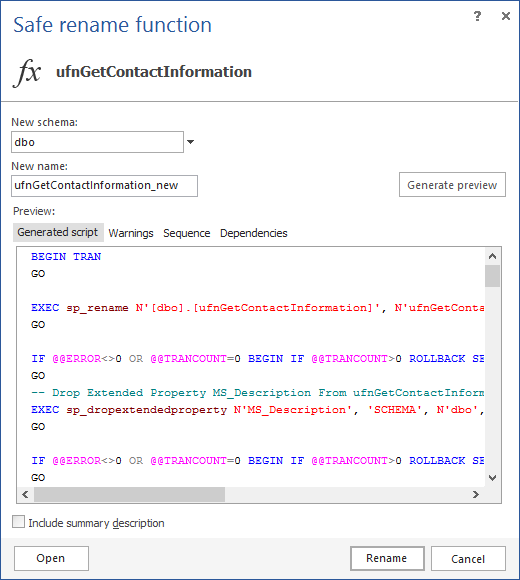Click the New name input field
This screenshot has height=580, width=520.
104,186
